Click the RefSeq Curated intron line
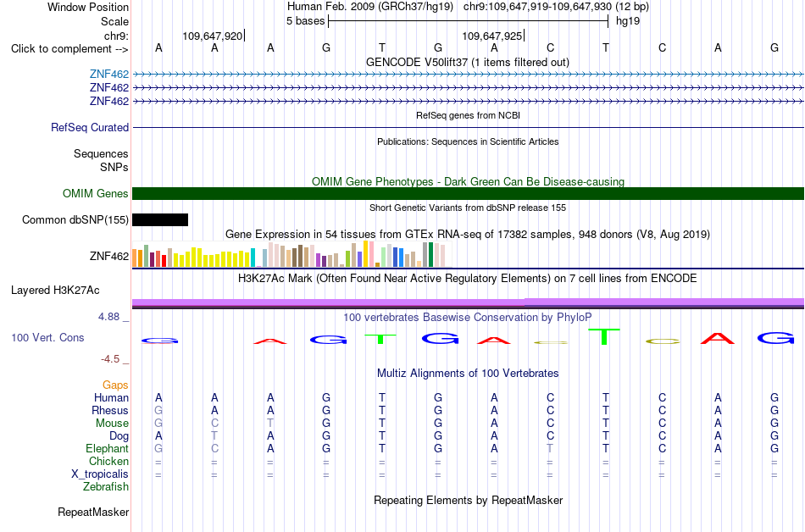The width and height of the screenshot is (805, 532). (x=468, y=127)
